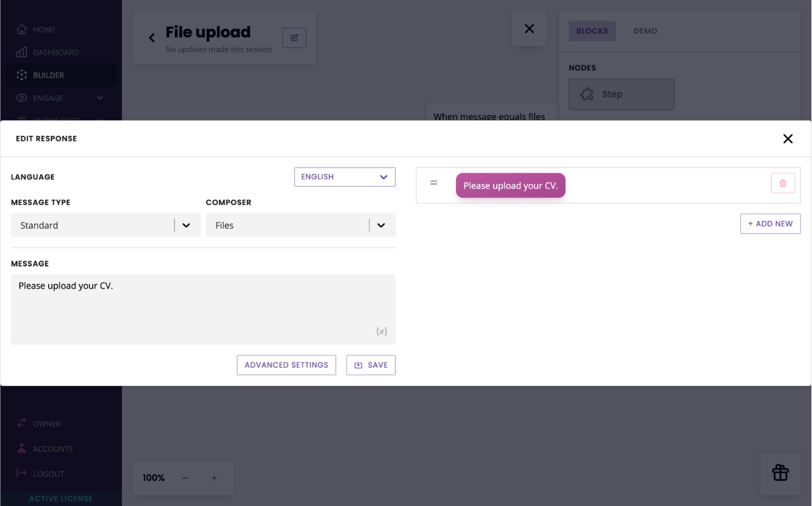Click into the Message text area

[203, 309]
